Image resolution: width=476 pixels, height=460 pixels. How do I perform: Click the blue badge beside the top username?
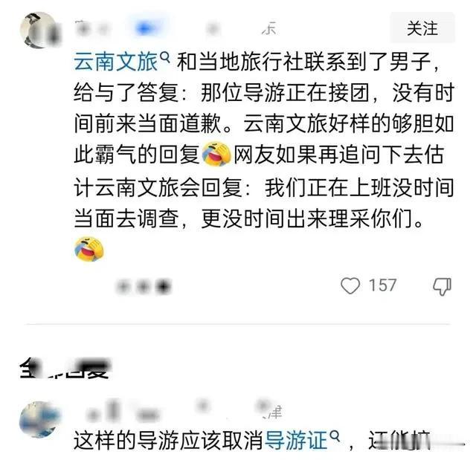coord(146,29)
